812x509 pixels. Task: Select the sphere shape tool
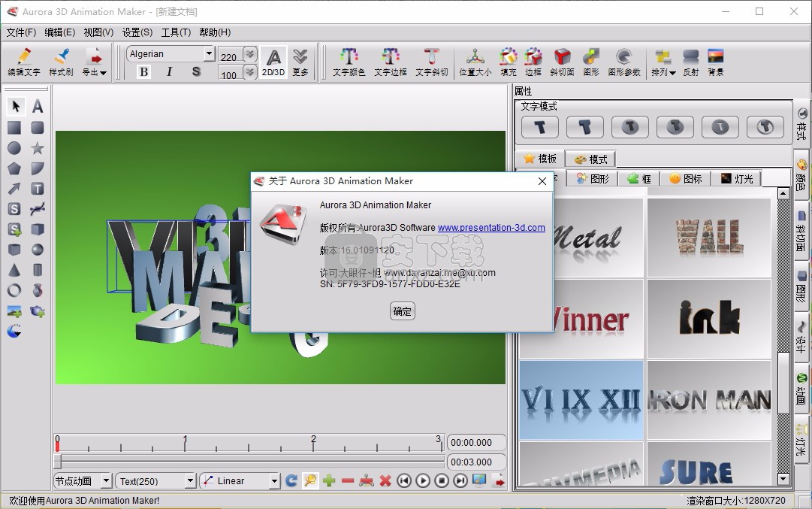[x=38, y=250]
